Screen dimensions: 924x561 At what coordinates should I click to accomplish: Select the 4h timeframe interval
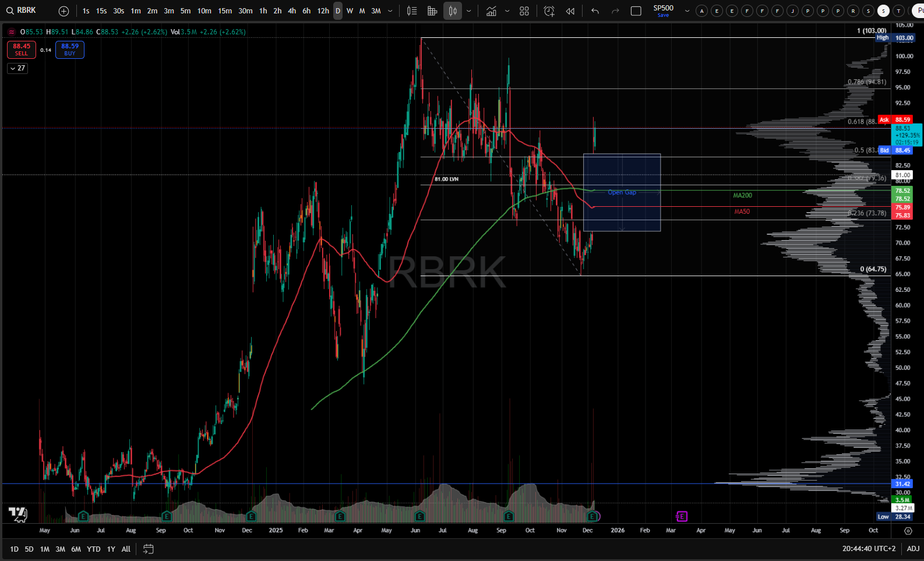pyautogui.click(x=292, y=11)
